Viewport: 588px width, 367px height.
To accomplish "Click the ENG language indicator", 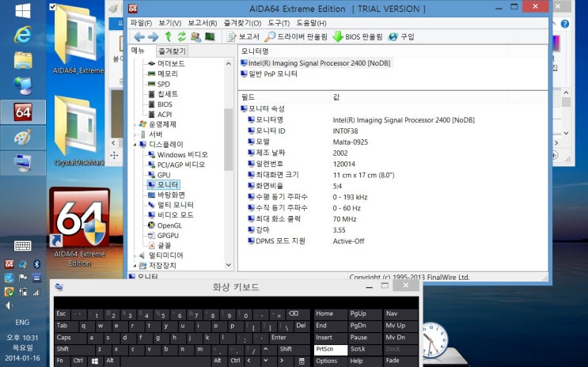I will [22, 322].
